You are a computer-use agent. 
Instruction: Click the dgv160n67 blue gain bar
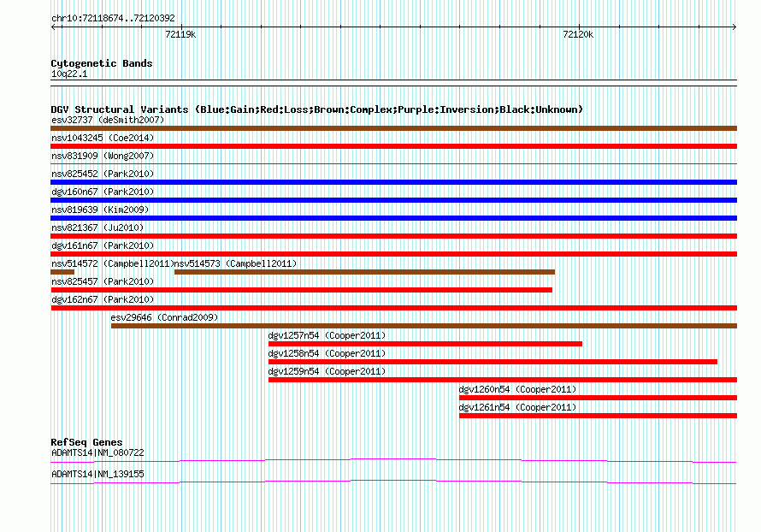click(393, 200)
